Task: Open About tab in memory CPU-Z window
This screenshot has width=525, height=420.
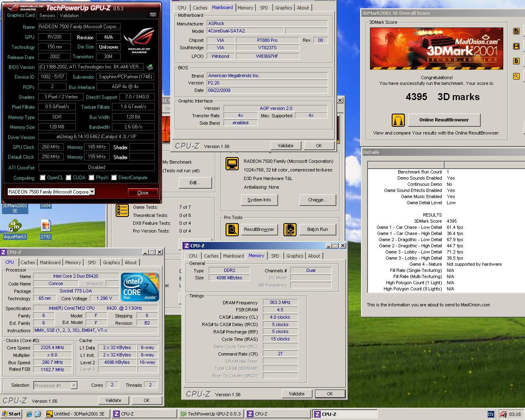Action: click(x=314, y=256)
